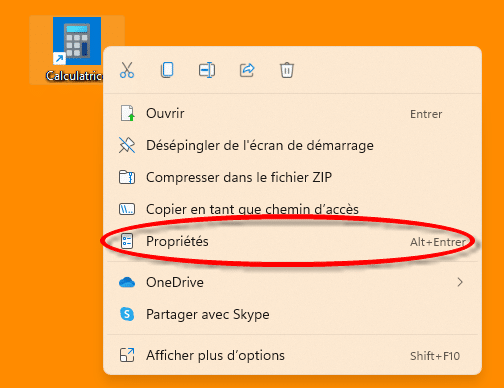This screenshot has width=504, height=388.
Task: Select Copier en tant que chemin d'accès
Action: [292, 209]
